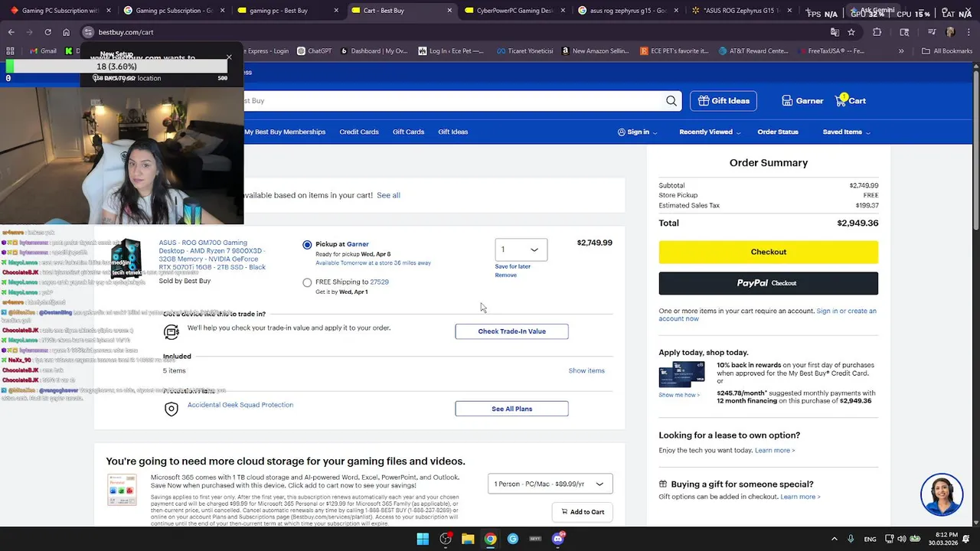Open the chat assistant avatar
This screenshot has width=980, height=551.
point(942,494)
